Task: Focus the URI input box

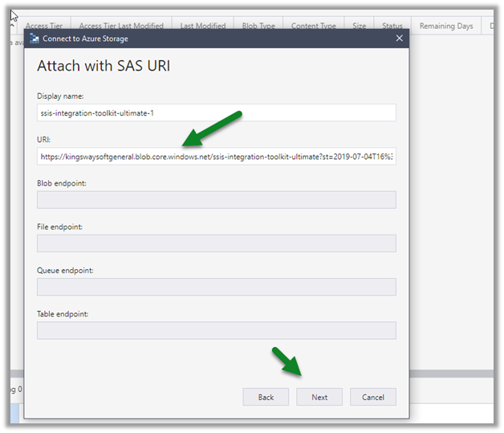Action: click(216, 157)
